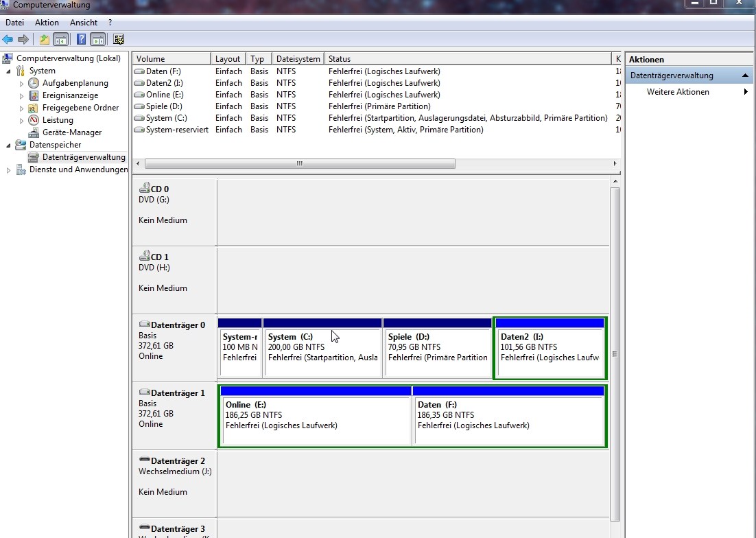This screenshot has width=756, height=538.
Task: Expand the Dienste und Anwendungen node
Action: point(9,170)
